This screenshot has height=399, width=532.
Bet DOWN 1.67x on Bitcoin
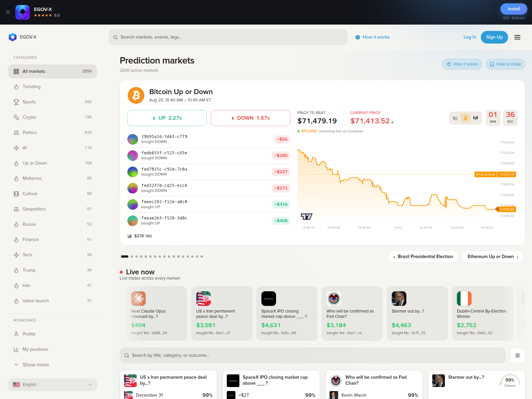point(250,118)
